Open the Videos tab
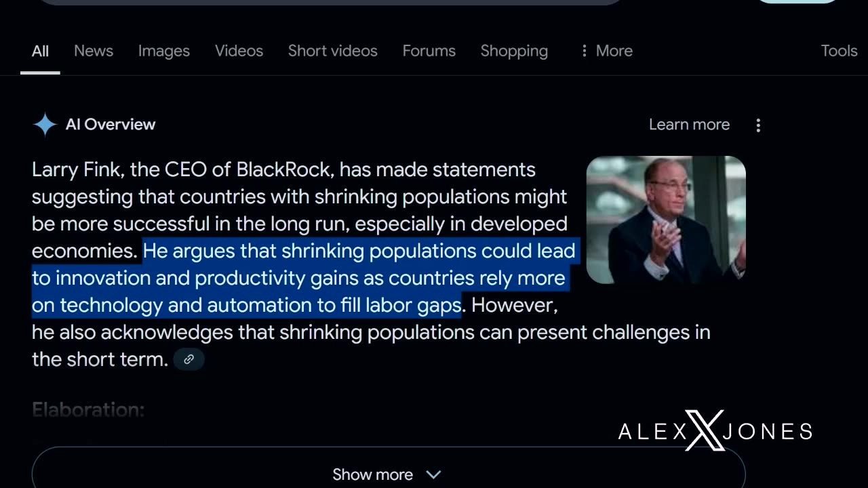 [239, 51]
